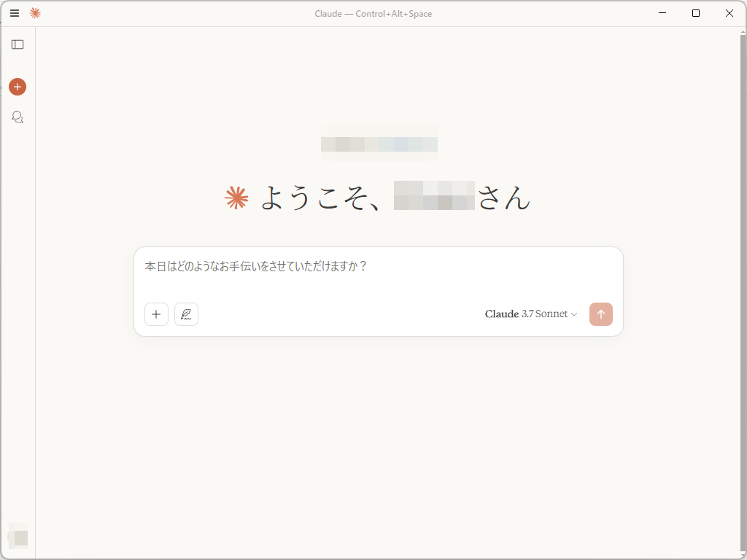
Task: Click the blurred plan banner above greeting
Action: pos(379,144)
